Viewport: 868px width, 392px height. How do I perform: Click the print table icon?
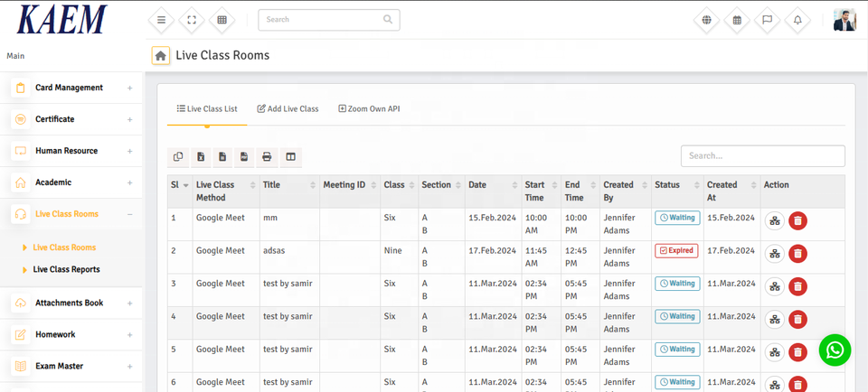[x=267, y=157]
